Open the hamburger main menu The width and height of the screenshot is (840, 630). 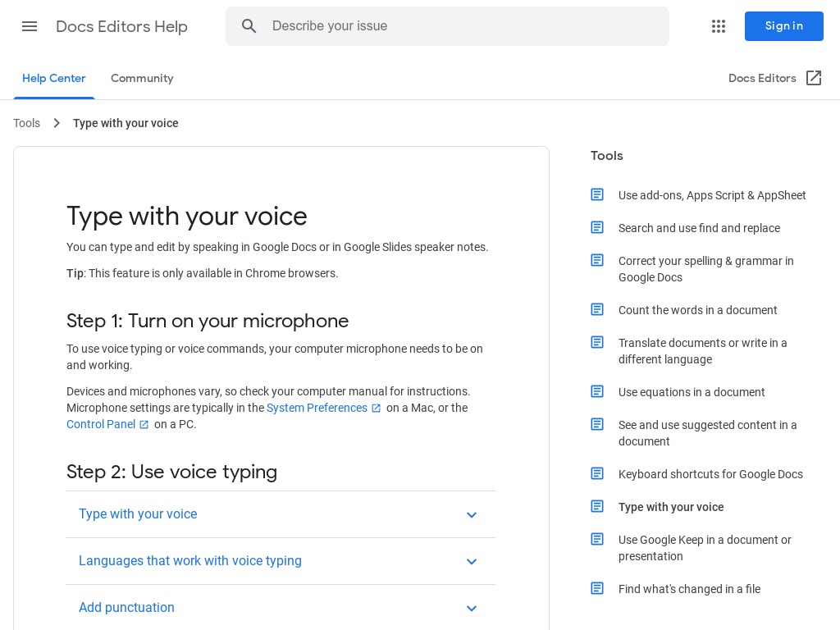point(30,26)
